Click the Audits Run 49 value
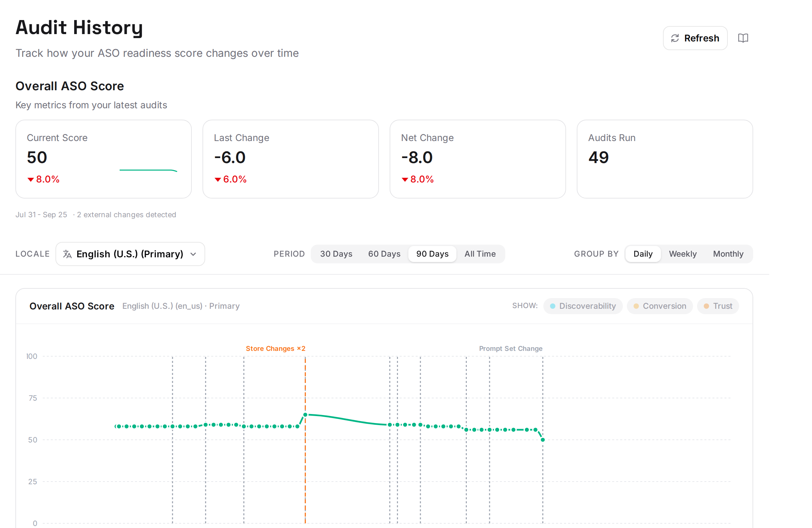Viewport: 812px width, 528px height. (x=598, y=158)
